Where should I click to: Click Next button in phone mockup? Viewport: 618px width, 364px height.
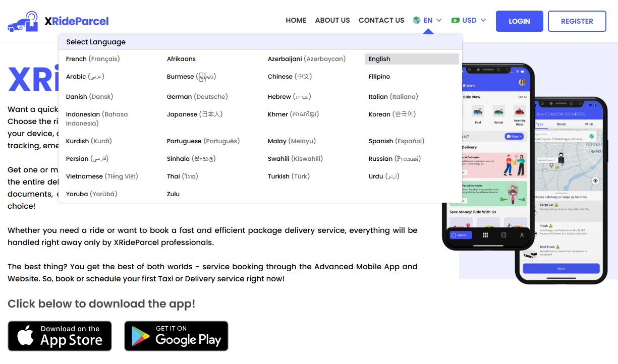tap(561, 269)
